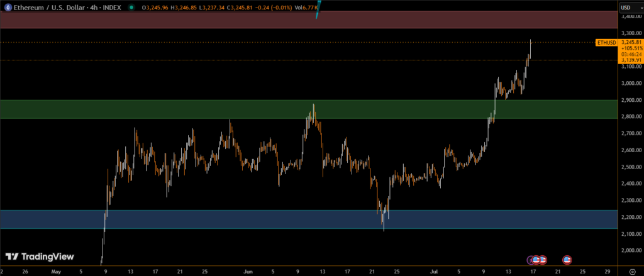644x276 pixels.
Task: Click the green market status dot
Action: [130, 8]
